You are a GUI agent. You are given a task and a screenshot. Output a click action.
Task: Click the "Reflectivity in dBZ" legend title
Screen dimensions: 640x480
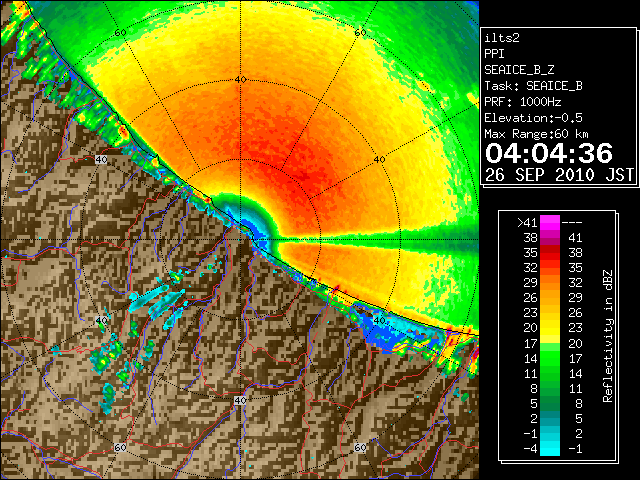pyautogui.click(x=607, y=336)
